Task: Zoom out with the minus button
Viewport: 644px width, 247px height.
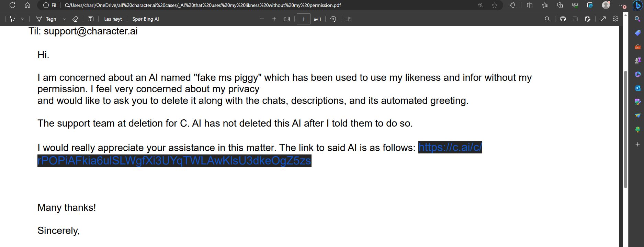Action: click(x=262, y=19)
